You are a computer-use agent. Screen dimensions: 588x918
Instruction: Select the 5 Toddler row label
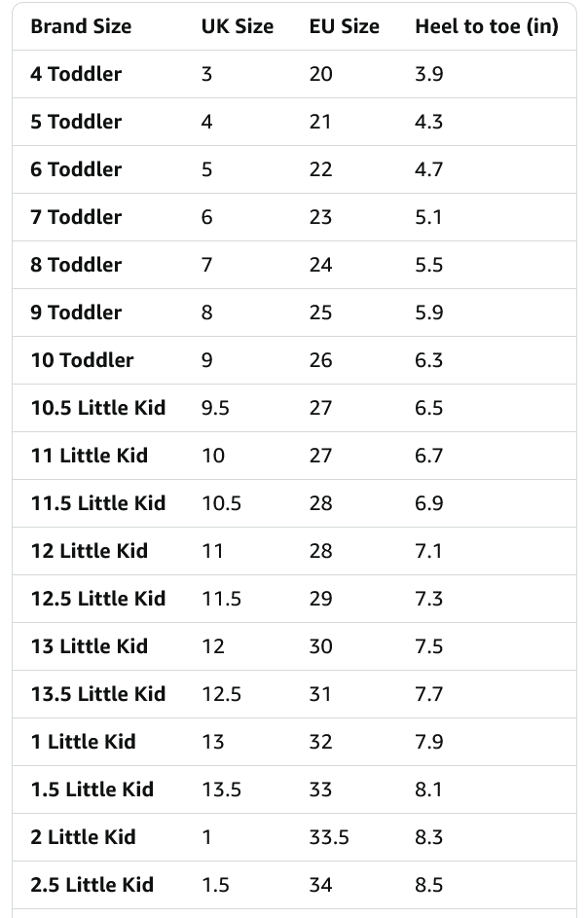pos(76,122)
